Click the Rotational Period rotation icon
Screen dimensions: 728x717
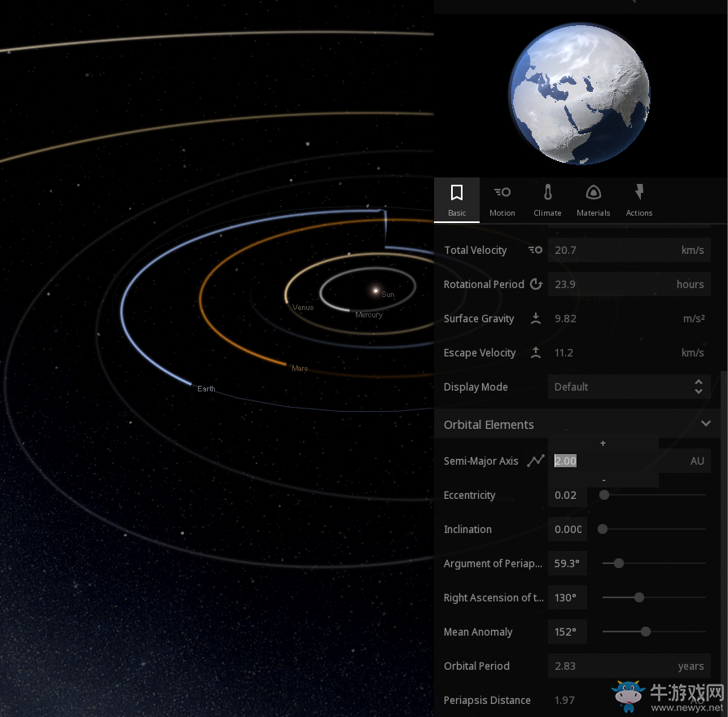537,284
